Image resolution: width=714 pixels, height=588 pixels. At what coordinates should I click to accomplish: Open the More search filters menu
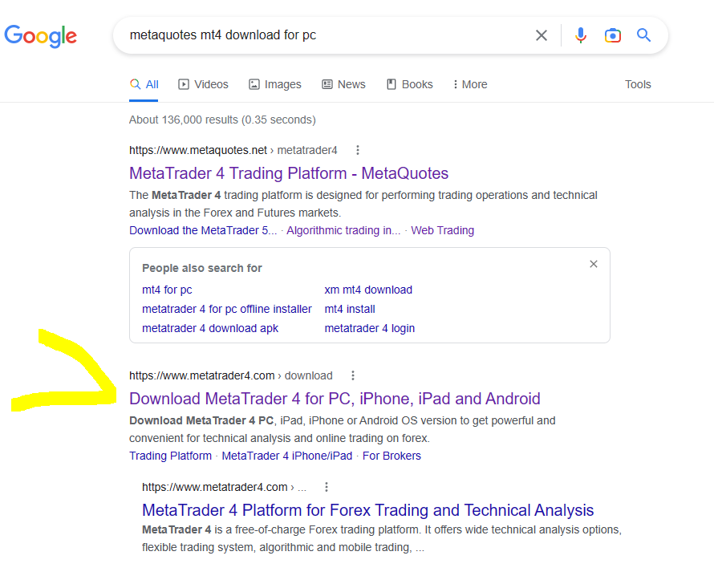tap(470, 84)
